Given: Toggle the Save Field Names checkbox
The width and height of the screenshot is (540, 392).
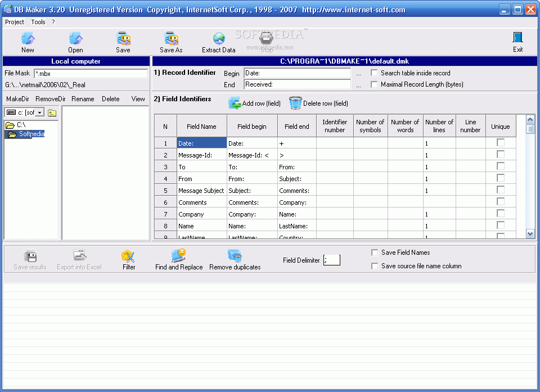Looking at the screenshot, I should [x=375, y=253].
